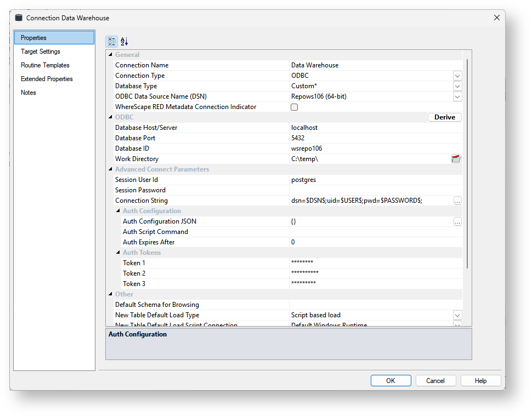The height and width of the screenshot is (417, 532).
Task: Click the property grid vertical scrollbar
Action: (467, 164)
